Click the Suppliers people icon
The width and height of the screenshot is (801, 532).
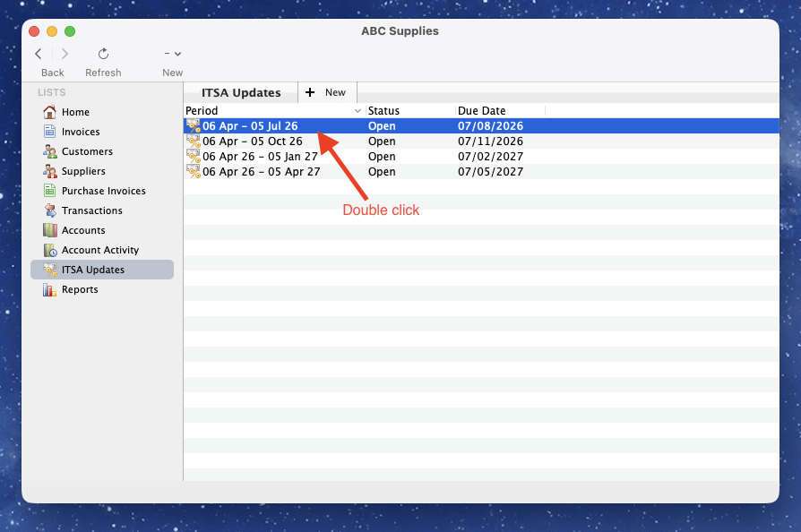49,171
